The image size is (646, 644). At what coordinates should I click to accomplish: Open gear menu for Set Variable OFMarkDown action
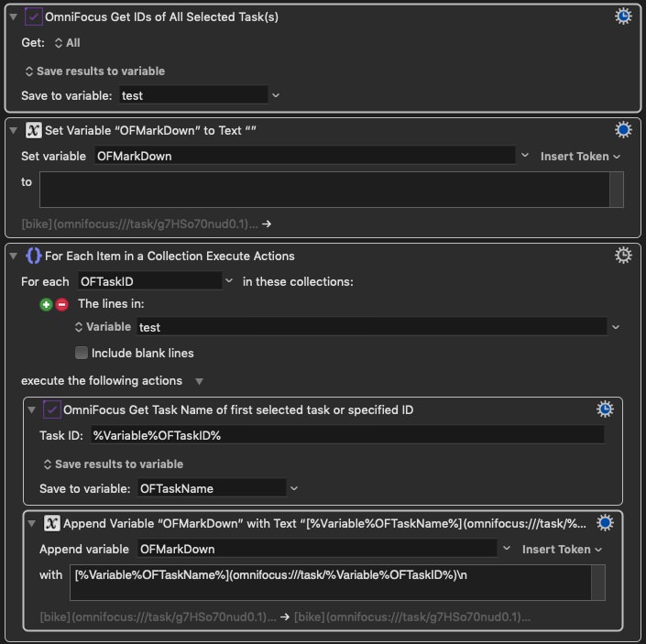623,130
